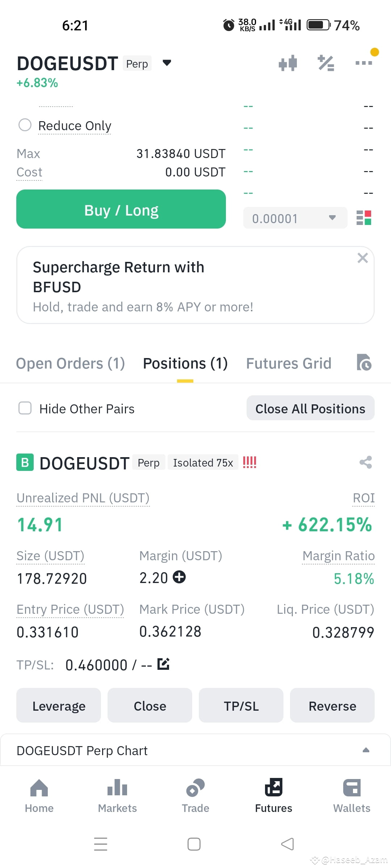Open the percent calculator icon
Image resolution: width=391 pixels, height=868 pixels.
(x=326, y=63)
